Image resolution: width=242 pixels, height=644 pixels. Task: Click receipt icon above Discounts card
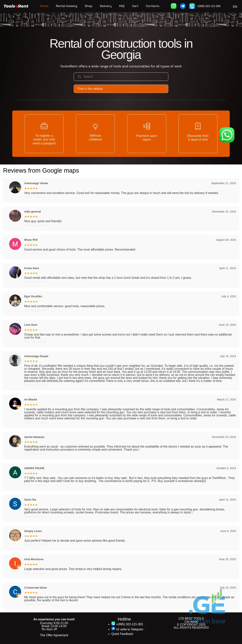tap(198, 126)
